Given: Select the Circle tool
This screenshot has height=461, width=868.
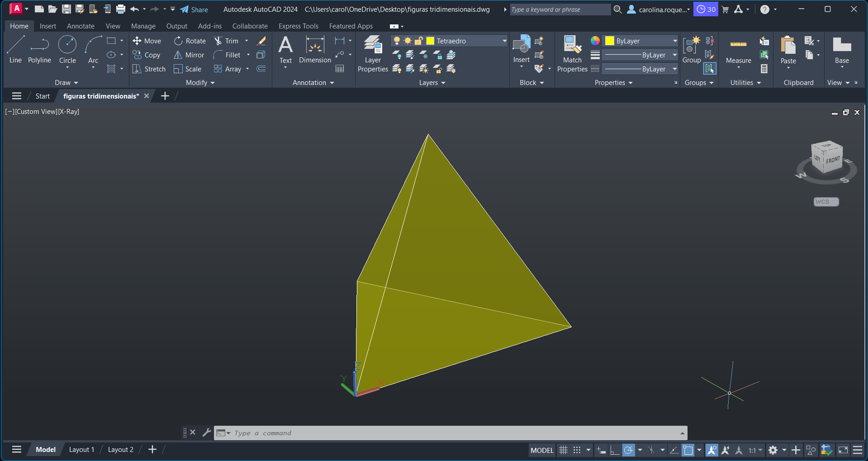Looking at the screenshot, I should coord(67,50).
